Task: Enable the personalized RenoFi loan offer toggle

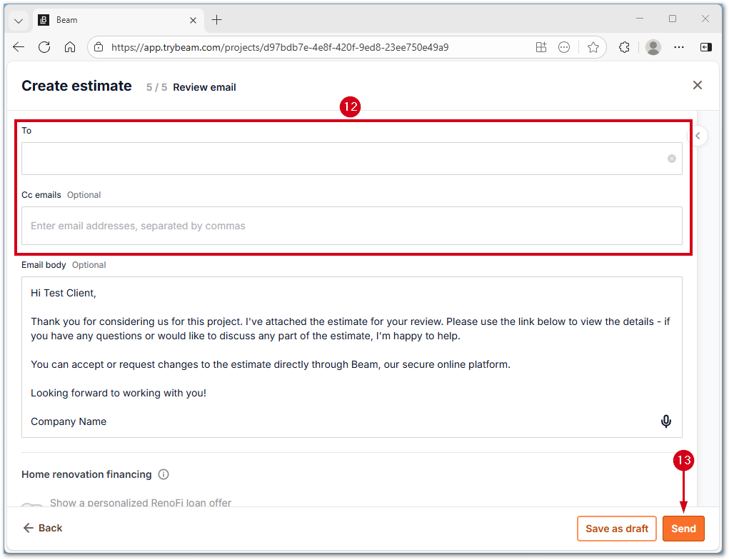Action: [x=31, y=503]
